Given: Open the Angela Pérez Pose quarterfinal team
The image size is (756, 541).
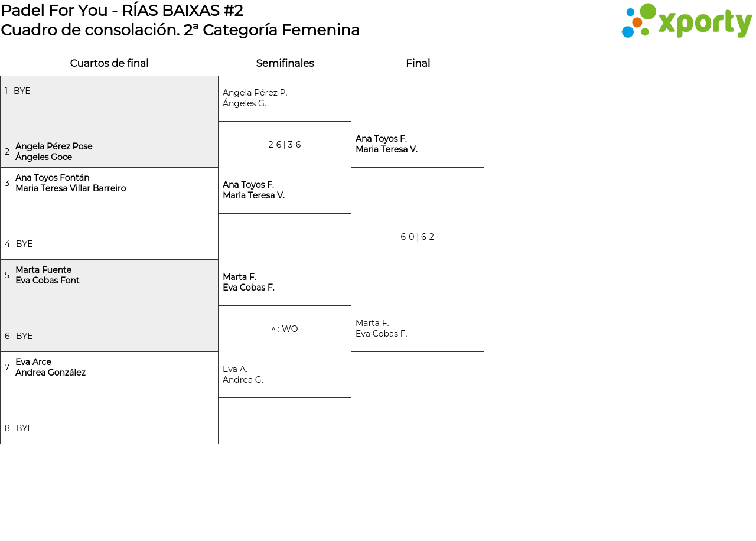Looking at the screenshot, I should click(54, 152).
